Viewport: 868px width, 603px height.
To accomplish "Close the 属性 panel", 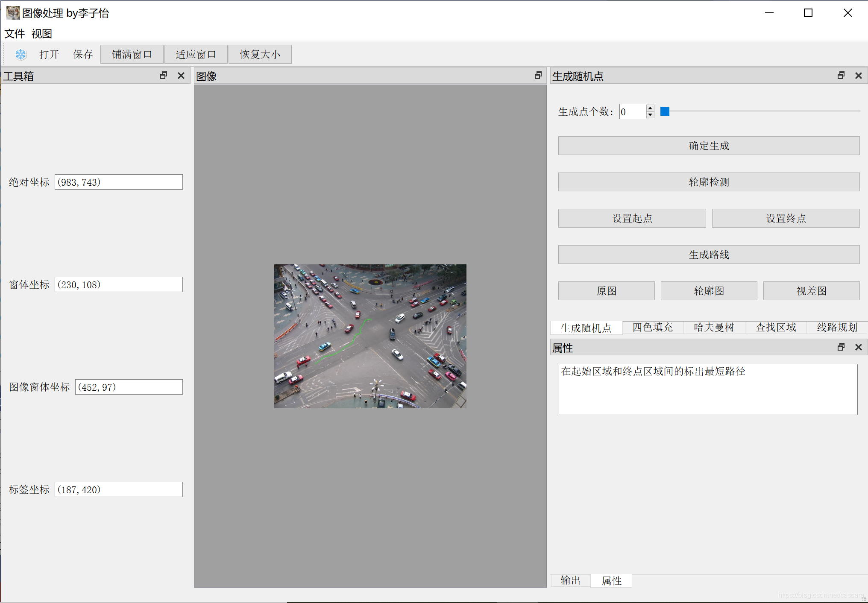I will click(x=859, y=347).
